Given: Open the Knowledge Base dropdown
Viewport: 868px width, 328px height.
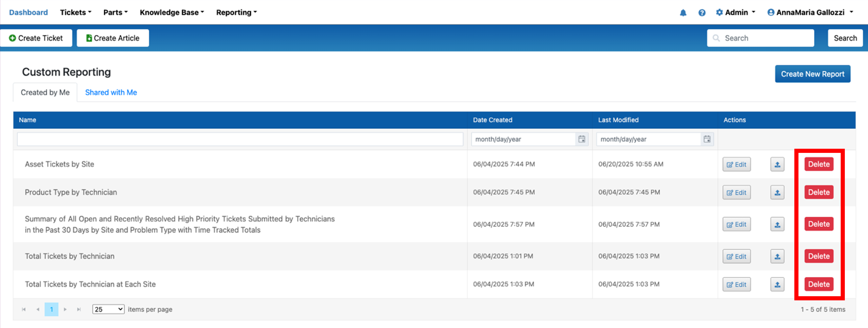Looking at the screenshot, I should [x=172, y=12].
